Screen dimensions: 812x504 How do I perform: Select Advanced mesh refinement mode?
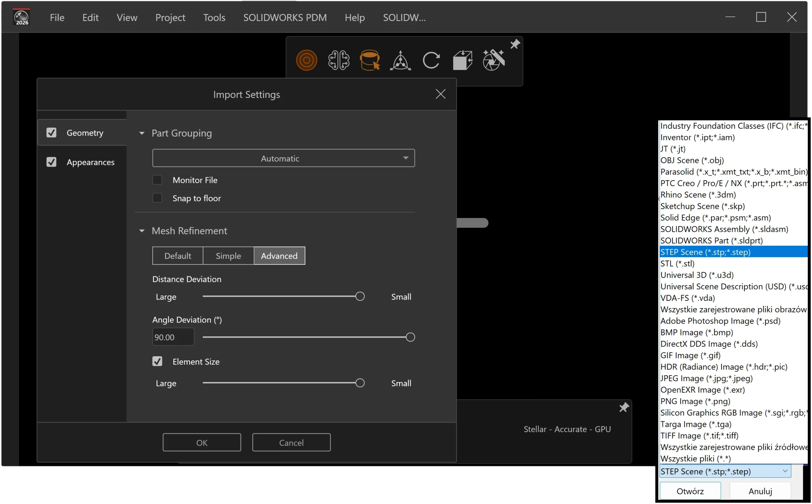coord(279,256)
